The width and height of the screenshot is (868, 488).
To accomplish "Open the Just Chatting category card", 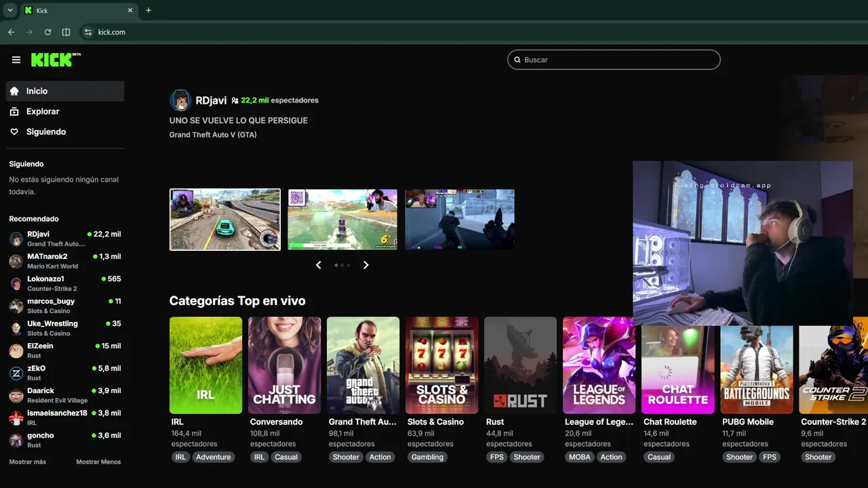I will (x=284, y=365).
